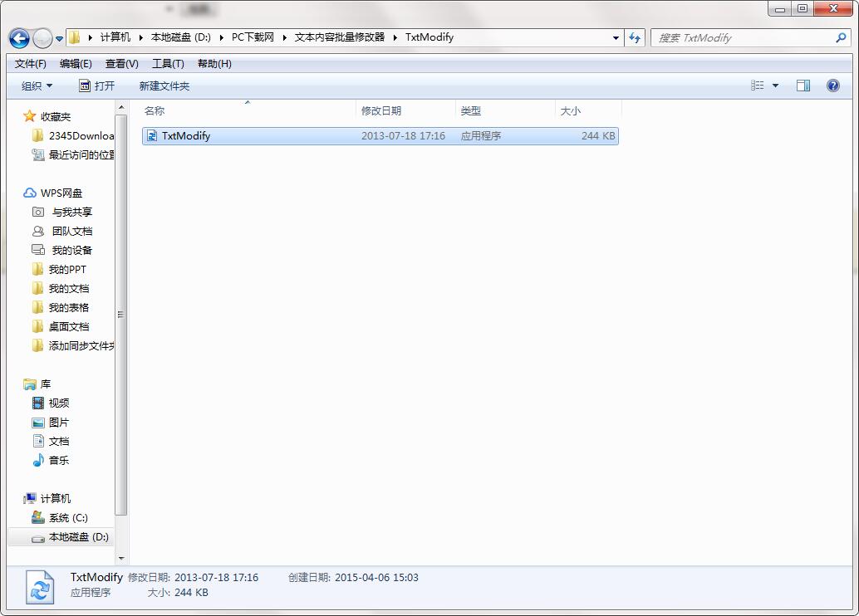Open the 工具(T) menu

[x=168, y=64]
